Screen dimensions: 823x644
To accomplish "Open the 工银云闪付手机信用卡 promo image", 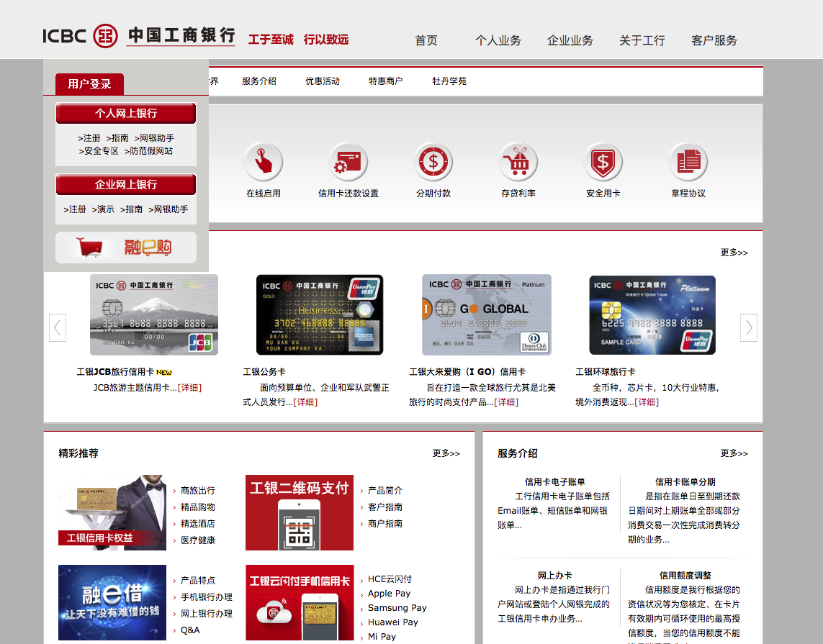I will pos(300,602).
